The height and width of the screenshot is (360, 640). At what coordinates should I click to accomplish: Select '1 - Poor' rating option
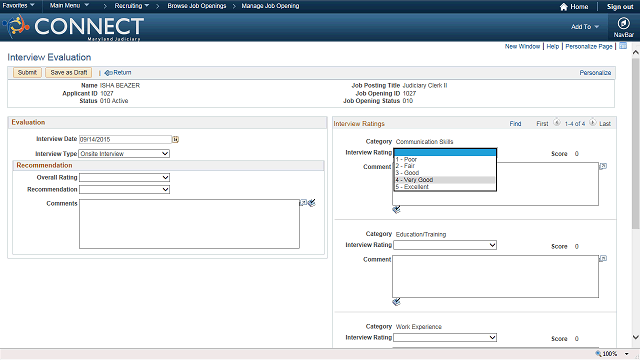[x=444, y=159]
